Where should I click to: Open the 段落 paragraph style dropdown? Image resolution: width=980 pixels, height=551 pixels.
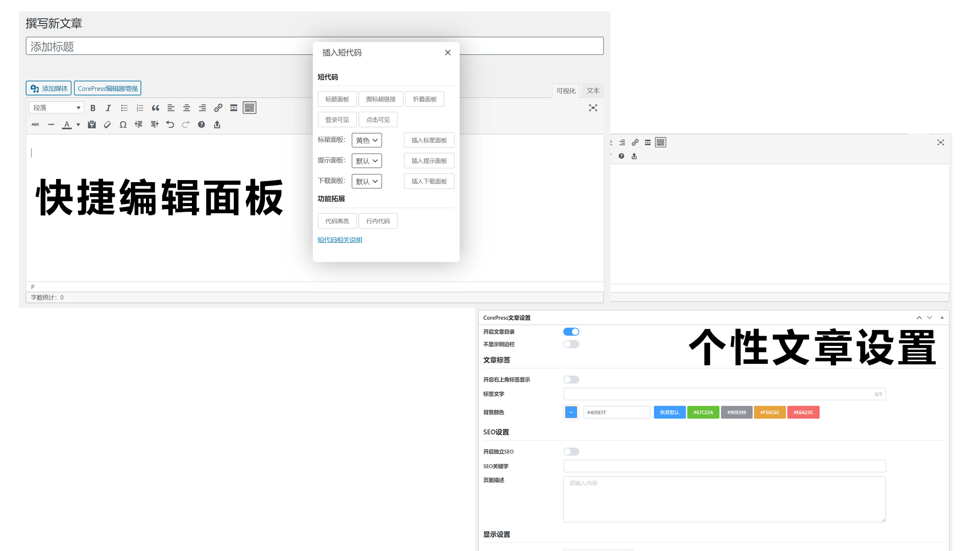point(56,107)
